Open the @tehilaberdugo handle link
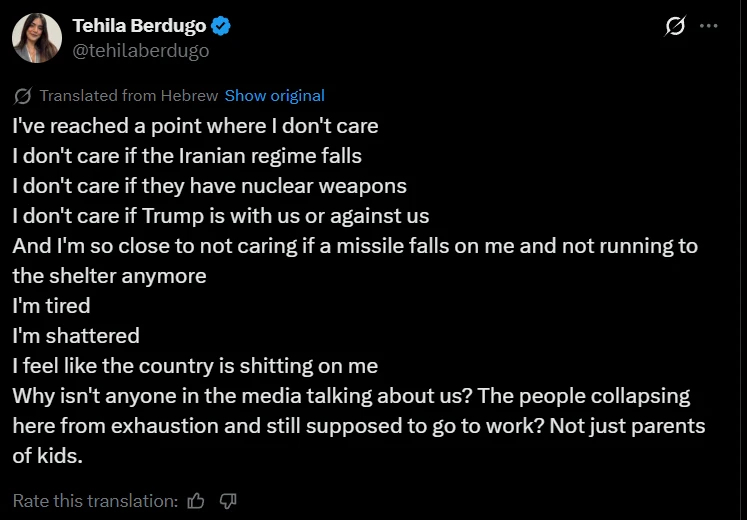Image resolution: width=747 pixels, height=520 pixels. (141, 51)
